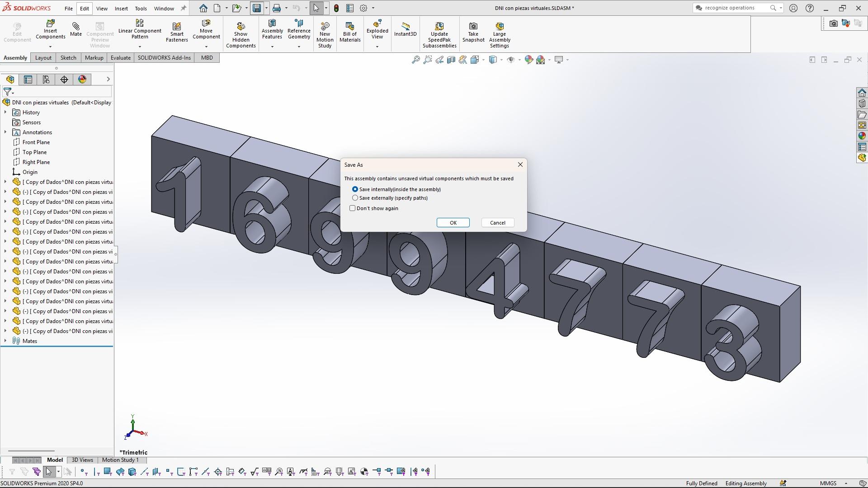Click the user account icon
This screenshot has height=488, width=868.
pos(793,8)
